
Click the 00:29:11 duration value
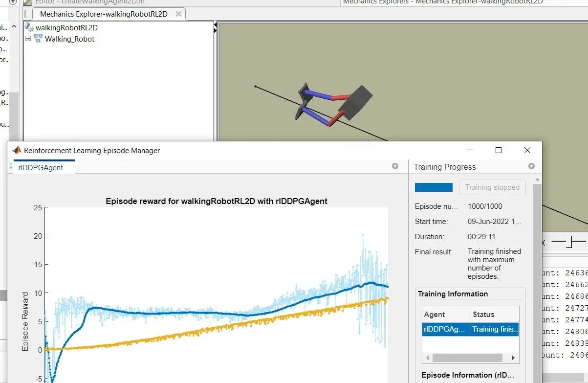pos(481,237)
